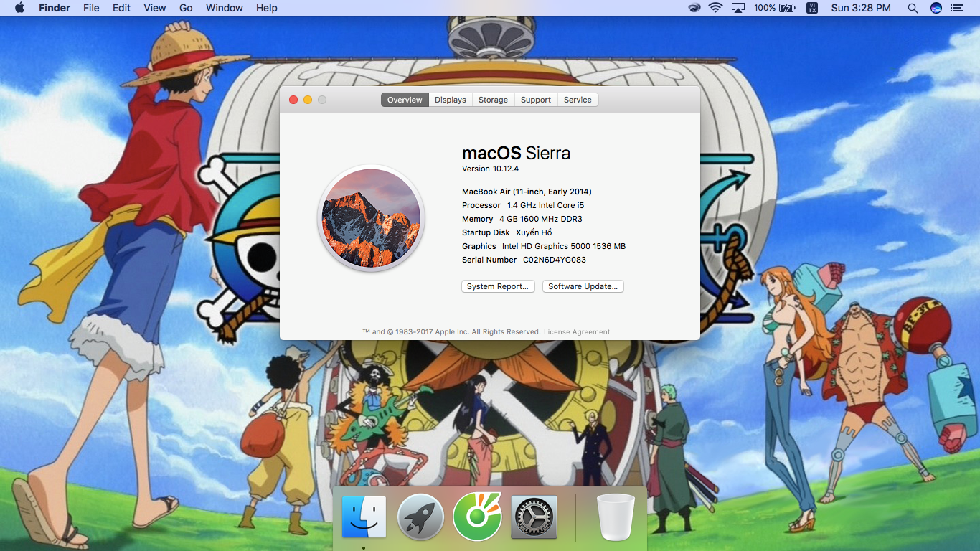Click the input source VI icon
The image size is (980, 551).
[x=811, y=8]
